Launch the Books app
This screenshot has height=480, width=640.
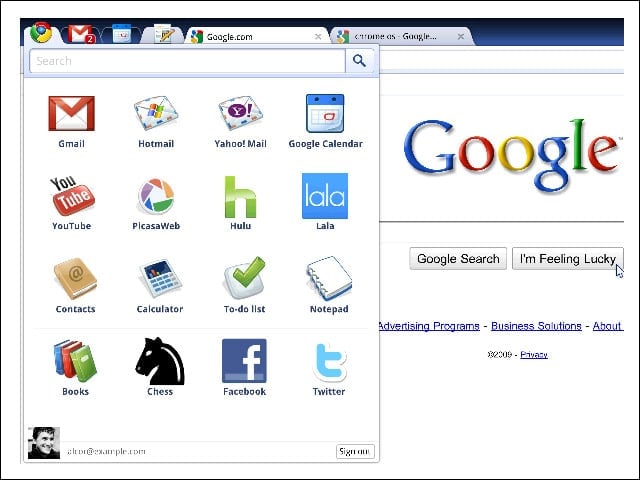point(75,360)
